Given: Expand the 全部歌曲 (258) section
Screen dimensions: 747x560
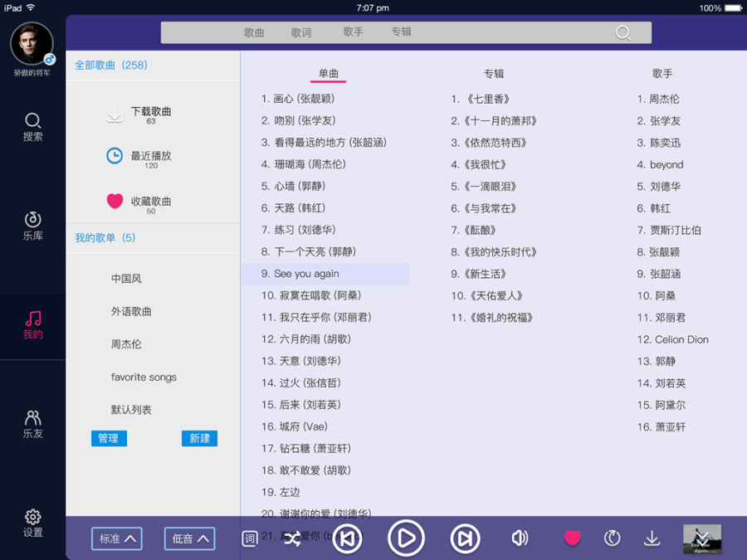Looking at the screenshot, I should click(110, 64).
